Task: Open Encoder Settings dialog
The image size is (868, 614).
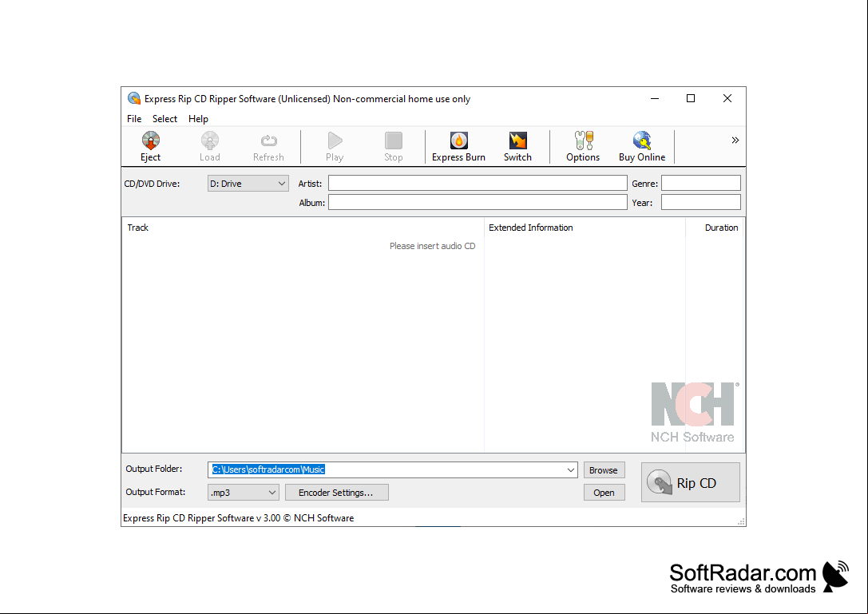Action: 336,492
